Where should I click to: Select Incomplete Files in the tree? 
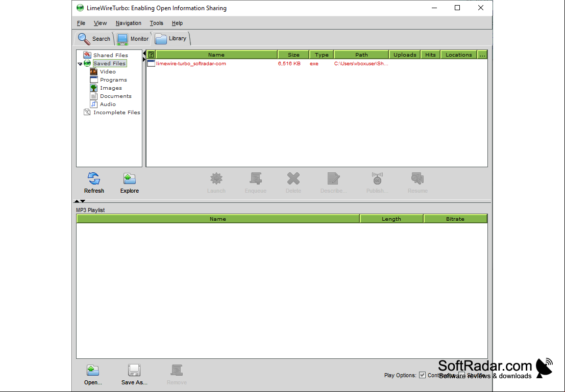(x=117, y=112)
